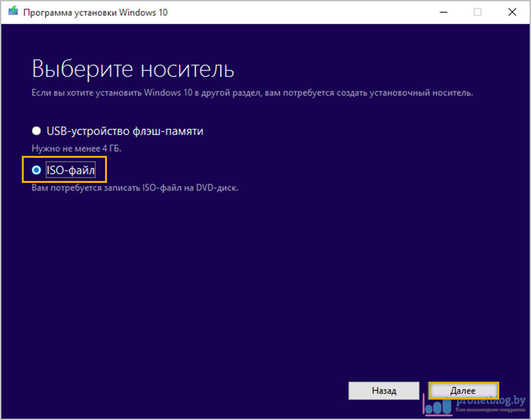Minimize the Программа установки Windows 10 window
This screenshot has width=531, height=420.
tap(444, 12)
